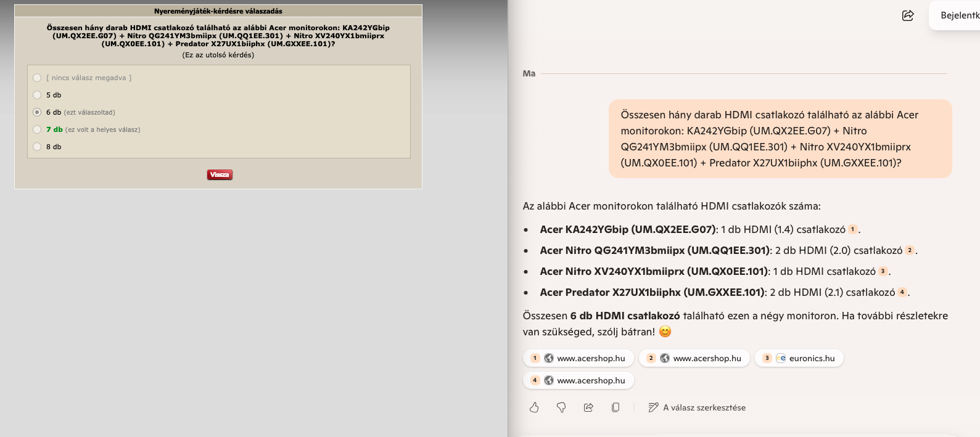Image resolution: width=980 pixels, height=437 pixels.
Task: Click the "(ez volt a helyes válasz)" note
Action: point(103,129)
